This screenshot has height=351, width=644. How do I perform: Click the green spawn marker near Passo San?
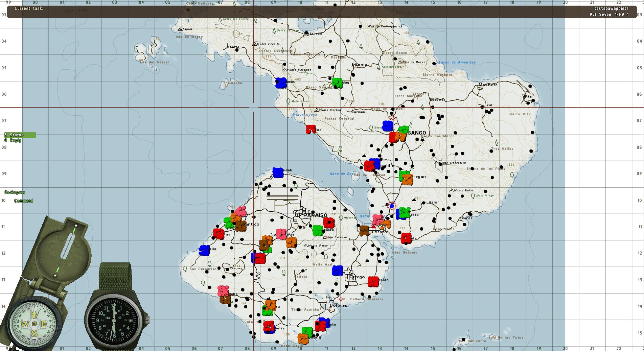(337, 83)
